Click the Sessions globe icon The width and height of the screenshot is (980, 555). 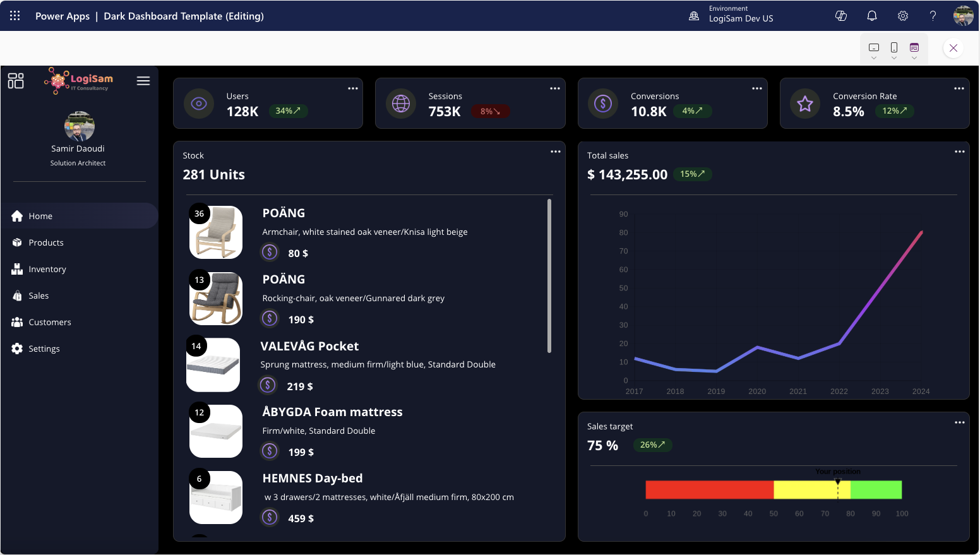[x=401, y=104]
